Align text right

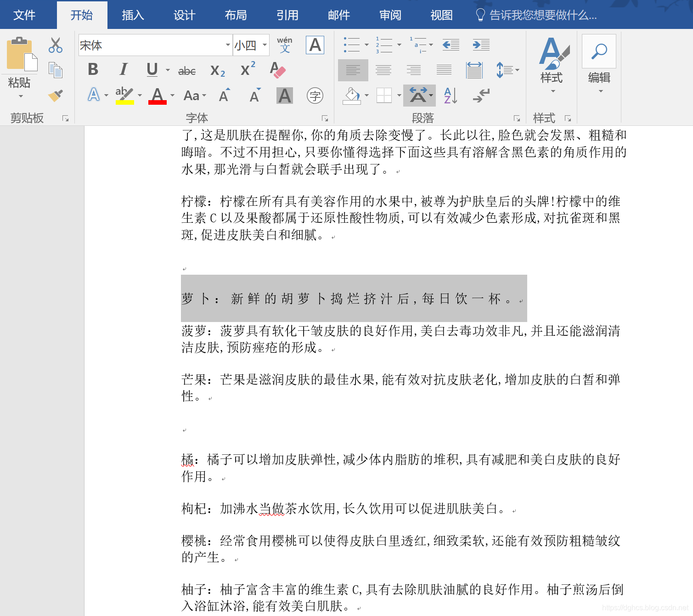tap(414, 70)
